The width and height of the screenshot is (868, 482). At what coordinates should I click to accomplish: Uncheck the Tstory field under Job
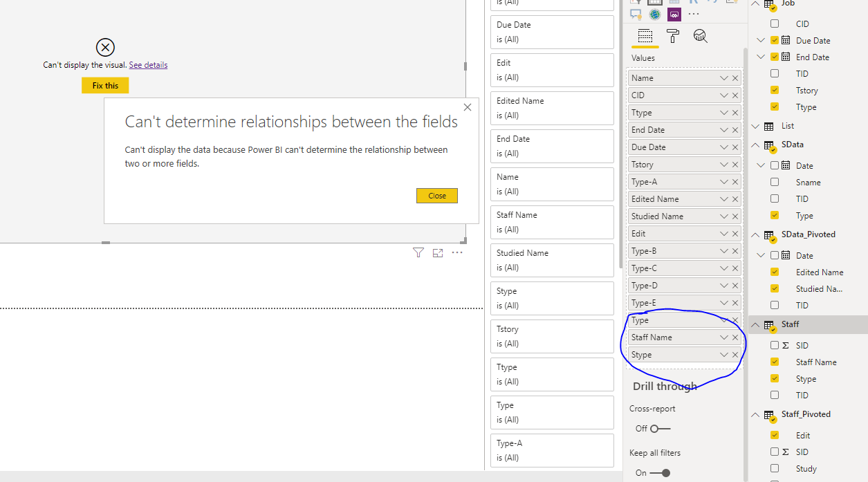pos(775,90)
